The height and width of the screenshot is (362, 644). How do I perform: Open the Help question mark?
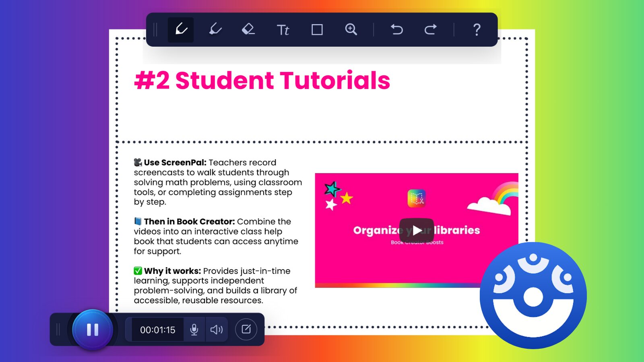[x=477, y=30]
